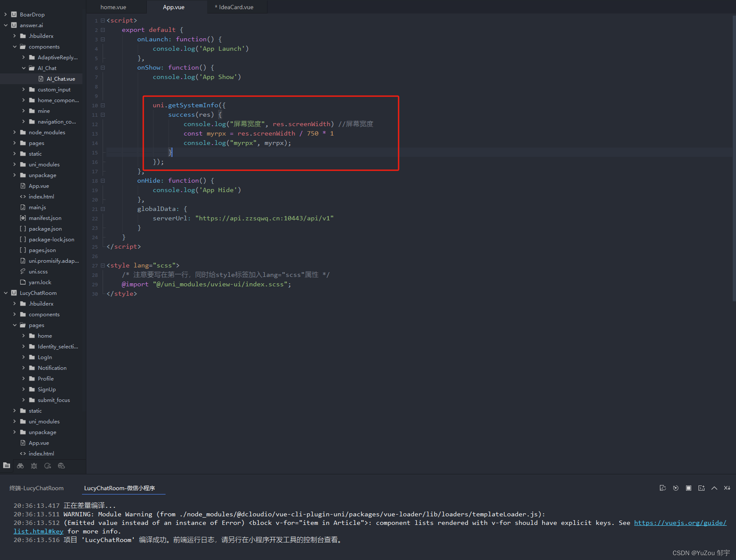Screen dimensions: 736x560
Task: Open the binoculars search panel
Action: (x=20, y=465)
